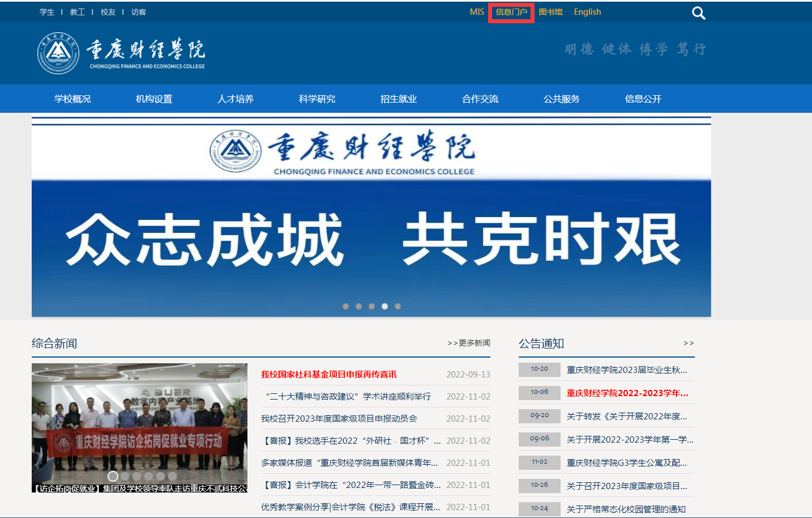This screenshot has height=518, width=812.
Task: Open notice 关于转发《关于开展2022年度...
Action: (627, 416)
